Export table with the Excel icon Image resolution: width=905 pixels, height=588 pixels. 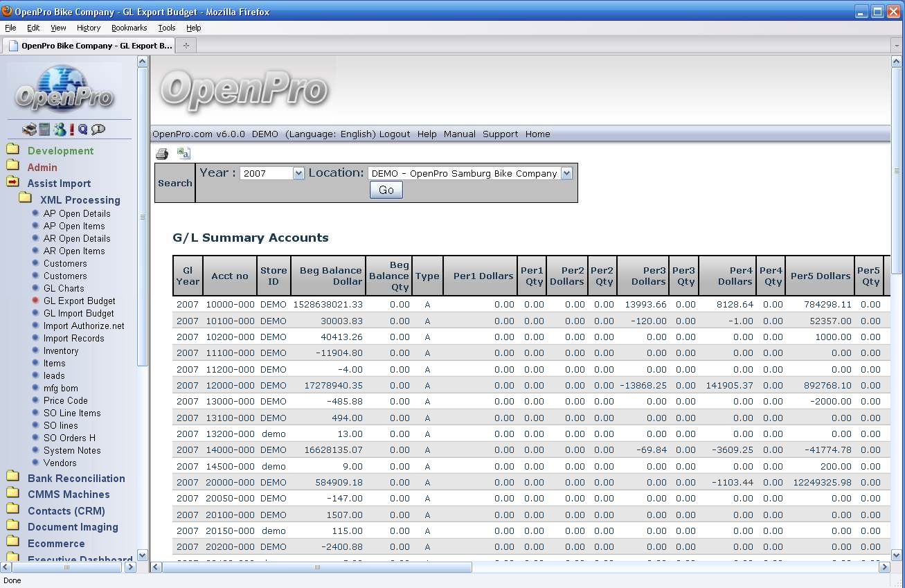click(x=183, y=154)
